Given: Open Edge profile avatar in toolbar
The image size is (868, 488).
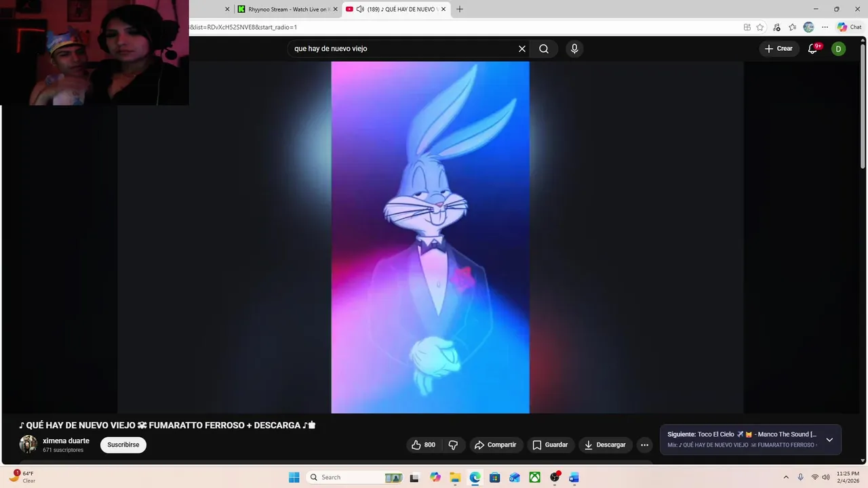Looking at the screenshot, I should (808, 27).
